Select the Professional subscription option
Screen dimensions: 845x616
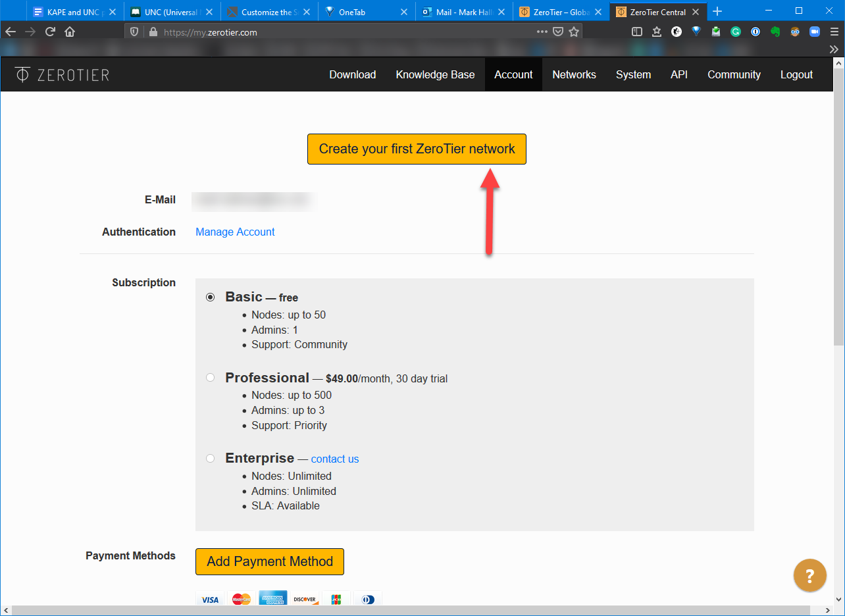coord(211,378)
